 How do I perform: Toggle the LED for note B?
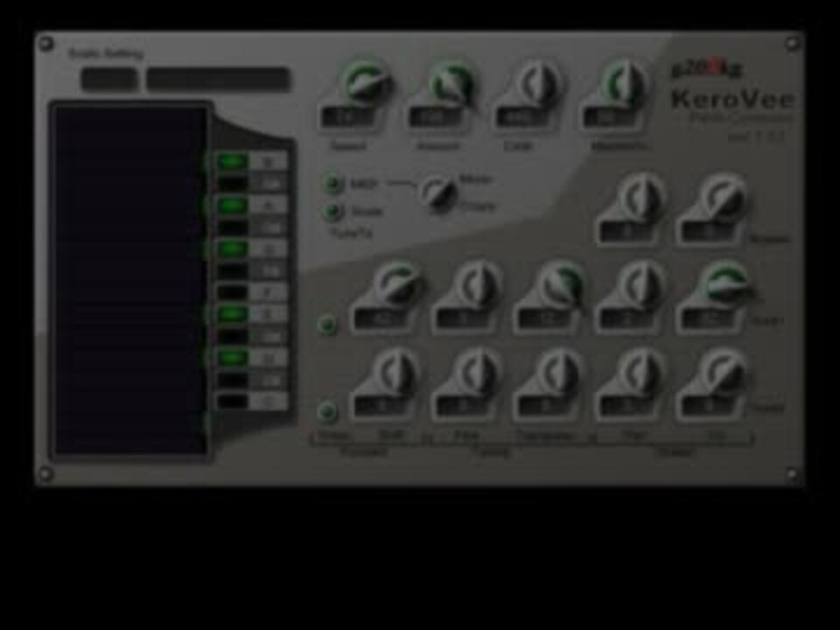pos(233,161)
